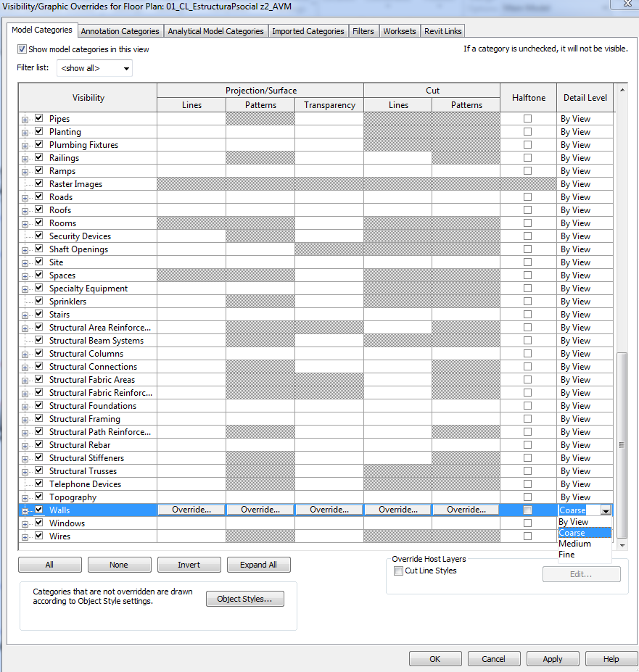The width and height of the screenshot is (639, 672).
Task: Choose Medium in the detail level list
Action: point(585,544)
